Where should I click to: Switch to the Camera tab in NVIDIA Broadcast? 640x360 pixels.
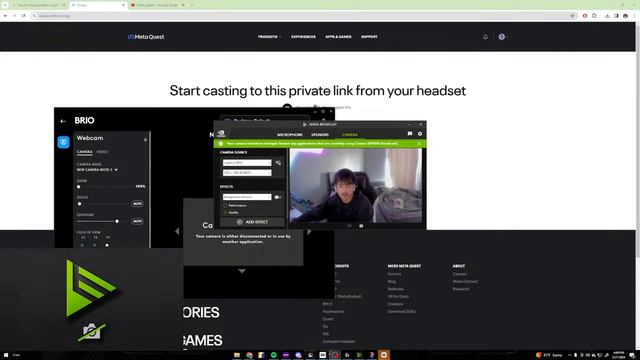tap(350, 135)
